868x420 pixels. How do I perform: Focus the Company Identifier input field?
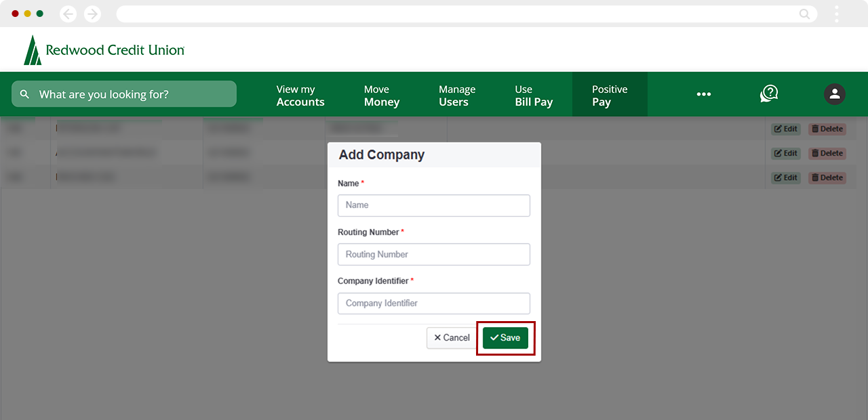click(434, 303)
